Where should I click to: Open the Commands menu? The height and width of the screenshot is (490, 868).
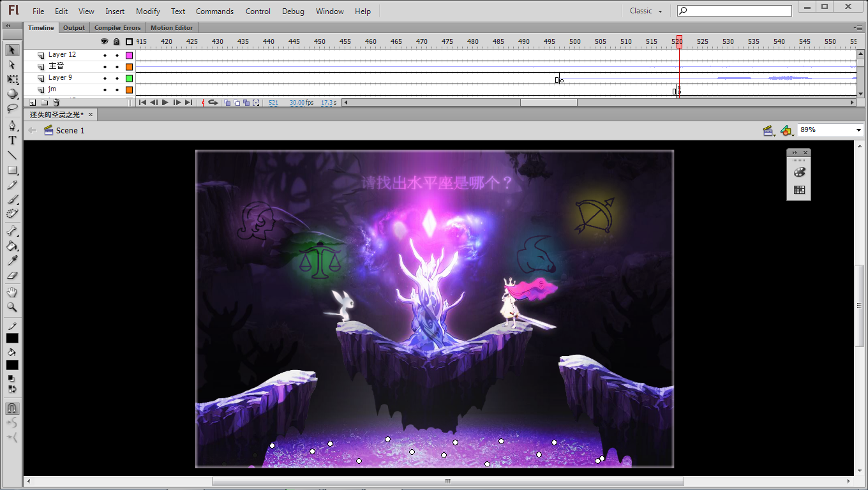(x=214, y=11)
